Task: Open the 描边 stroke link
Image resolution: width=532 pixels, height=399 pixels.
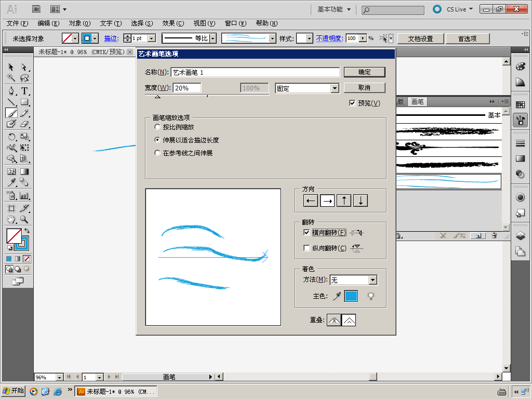Action: tap(111, 38)
